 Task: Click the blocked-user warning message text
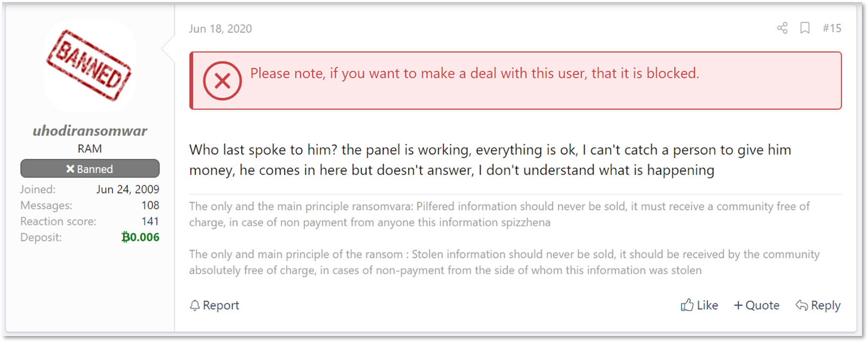(x=475, y=73)
